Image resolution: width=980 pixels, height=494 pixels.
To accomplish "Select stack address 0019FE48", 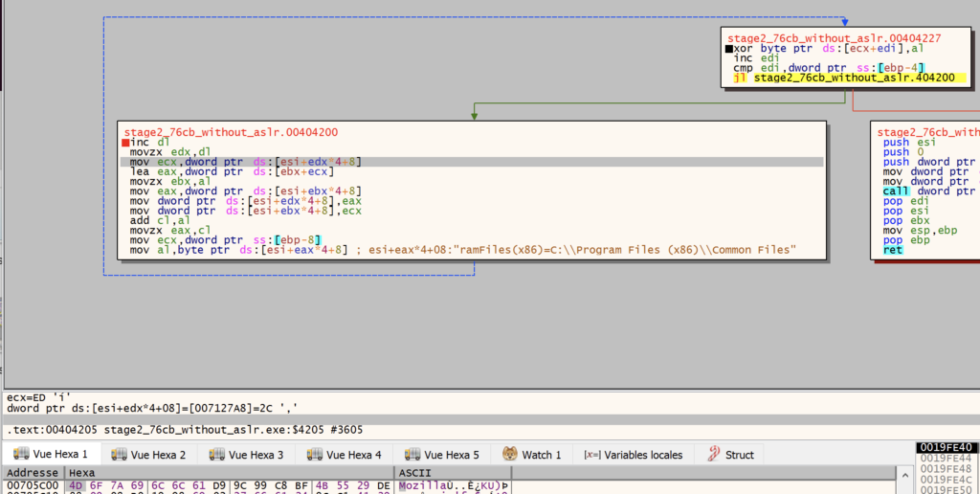I will pyautogui.click(x=947, y=469).
